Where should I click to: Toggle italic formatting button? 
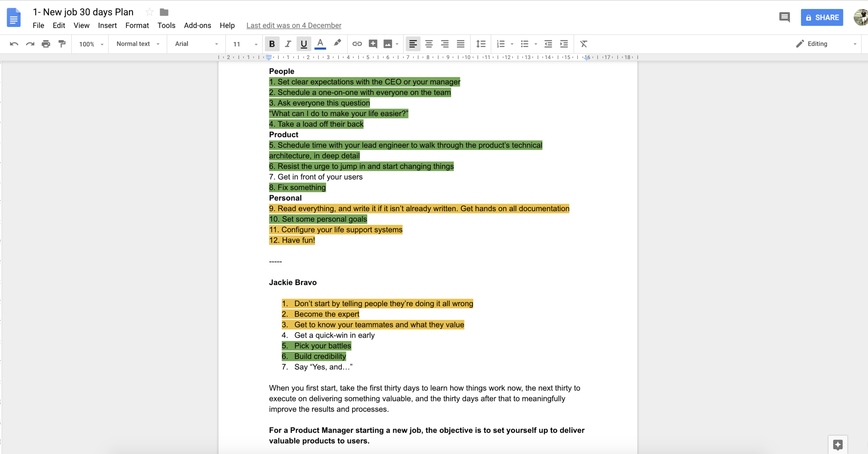click(x=288, y=44)
